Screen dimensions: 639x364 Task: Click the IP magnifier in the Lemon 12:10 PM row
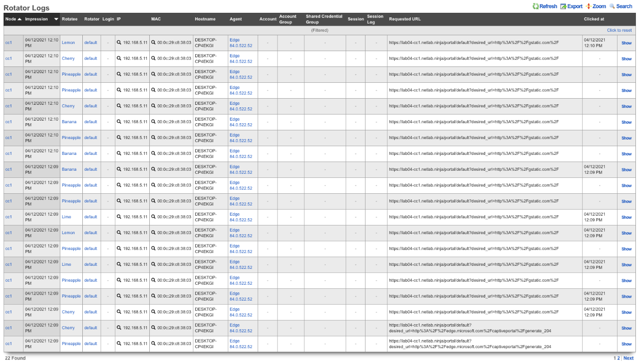click(x=119, y=43)
